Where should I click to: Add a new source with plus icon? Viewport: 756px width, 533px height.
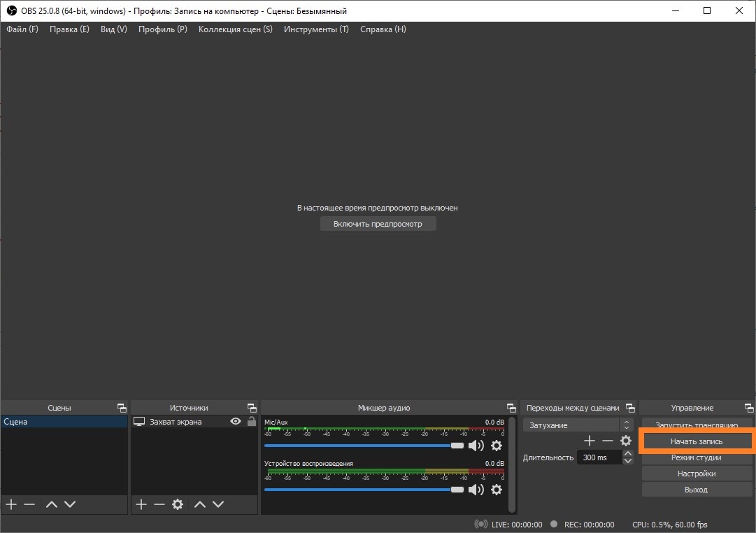pos(141,504)
